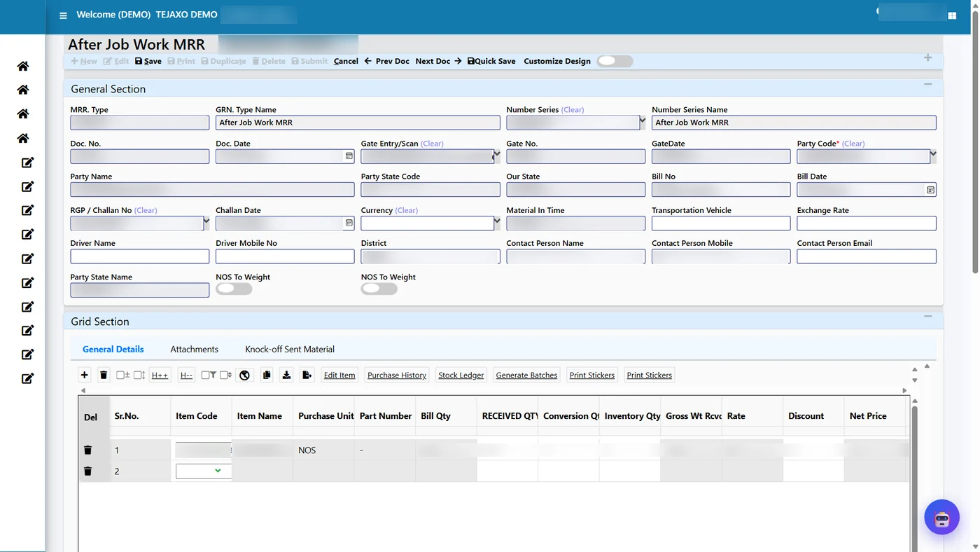
Task: Click the grid apps icon in header
Action: (x=952, y=15)
